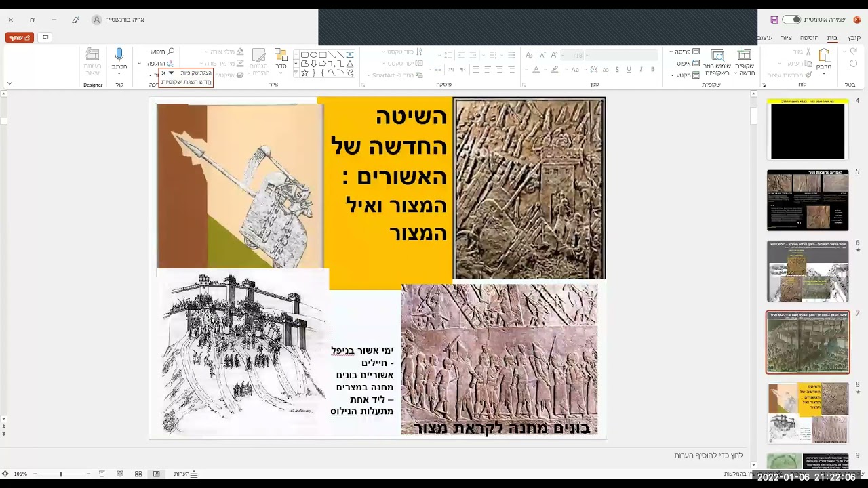The width and height of the screenshot is (868, 488).
Task: Click the Arrange (סדר) icon
Action: 281,55
